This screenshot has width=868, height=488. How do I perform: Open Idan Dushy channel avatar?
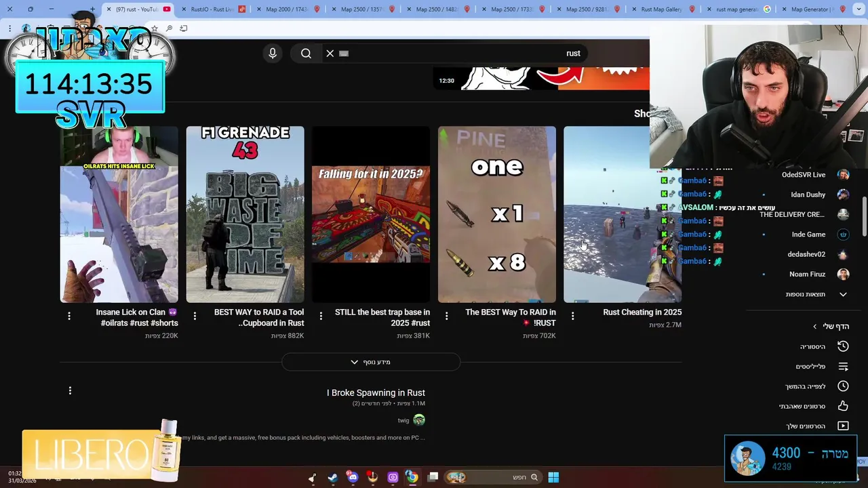(843, 195)
